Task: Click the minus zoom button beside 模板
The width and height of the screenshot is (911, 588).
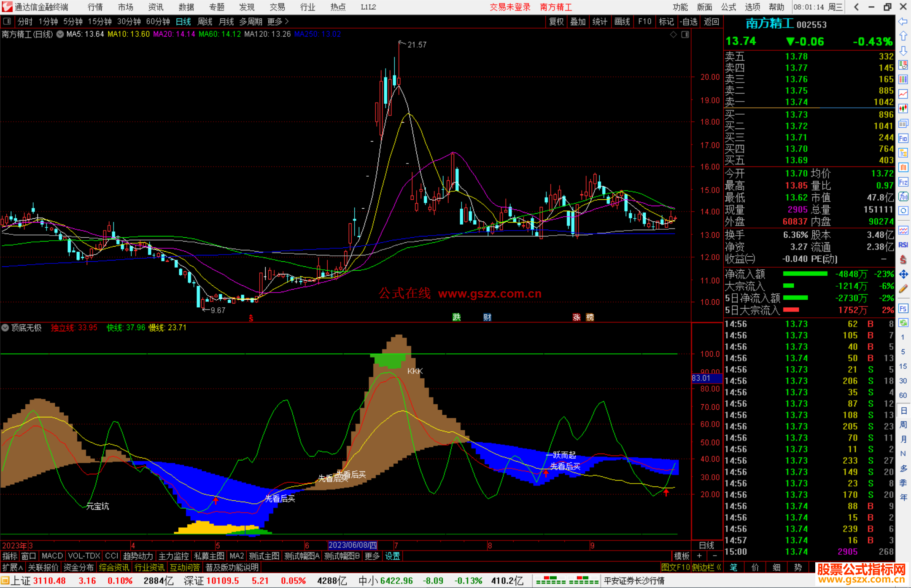Action: tap(714, 556)
